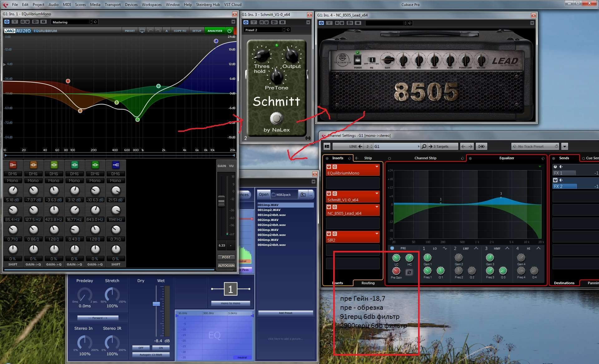
Task: Click Equilibrium undo arrow icon
Action: click(150, 31)
